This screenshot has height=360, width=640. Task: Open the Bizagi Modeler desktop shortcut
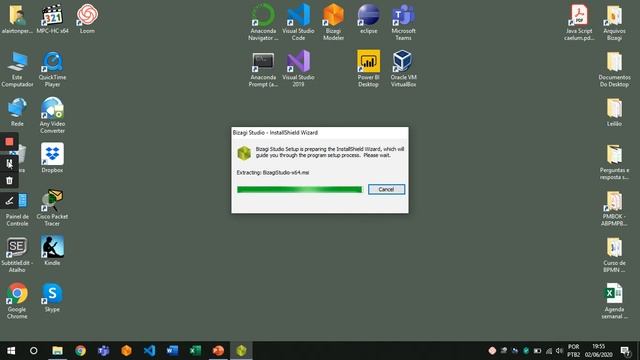(x=333, y=22)
